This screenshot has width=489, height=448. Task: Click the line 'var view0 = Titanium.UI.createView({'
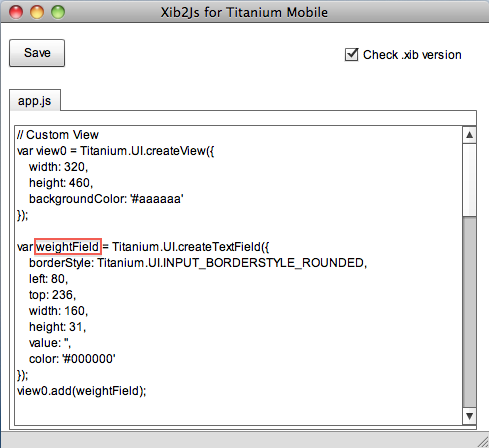(x=116, y=151)
